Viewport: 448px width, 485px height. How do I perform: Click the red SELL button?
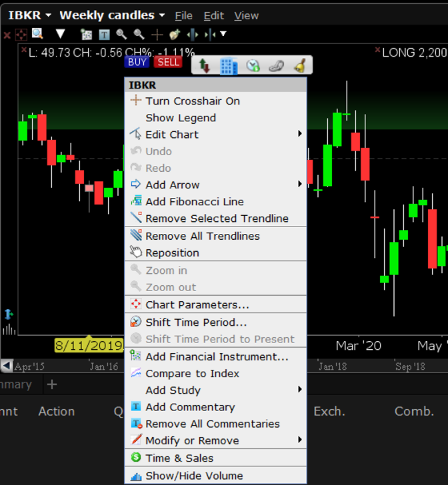pos(168,62)
